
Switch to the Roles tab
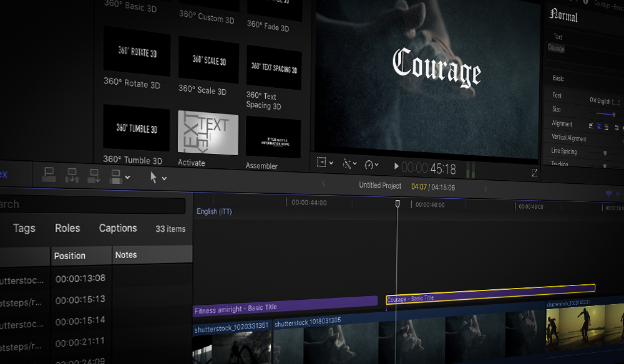(67, 228)
